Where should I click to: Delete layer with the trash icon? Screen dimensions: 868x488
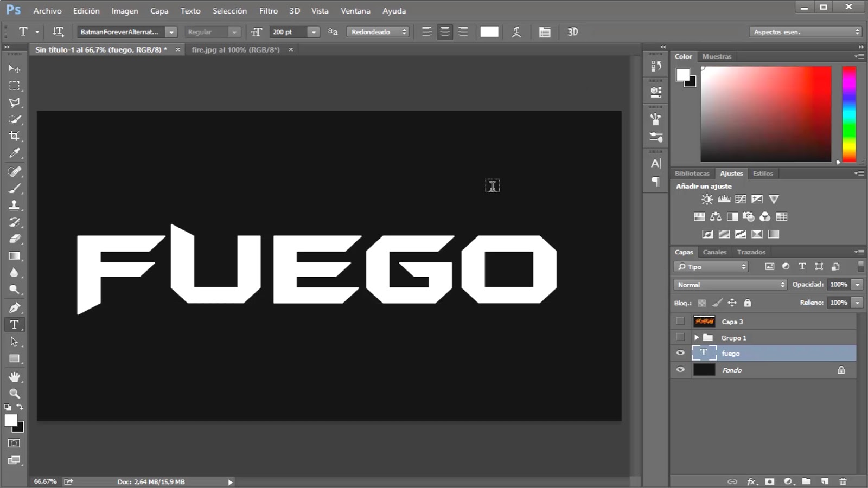tap(843, 481)
